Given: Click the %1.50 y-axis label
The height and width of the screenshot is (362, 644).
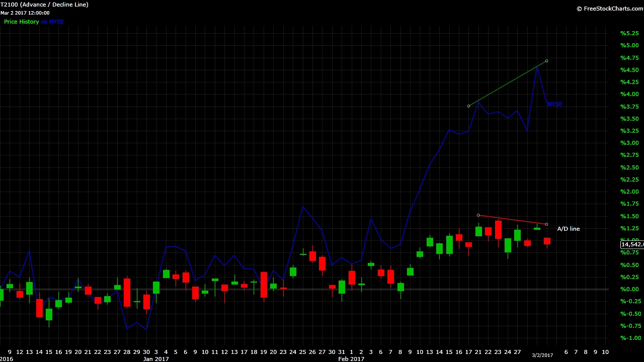Looking at the screenshot, I should pos(629,216).
